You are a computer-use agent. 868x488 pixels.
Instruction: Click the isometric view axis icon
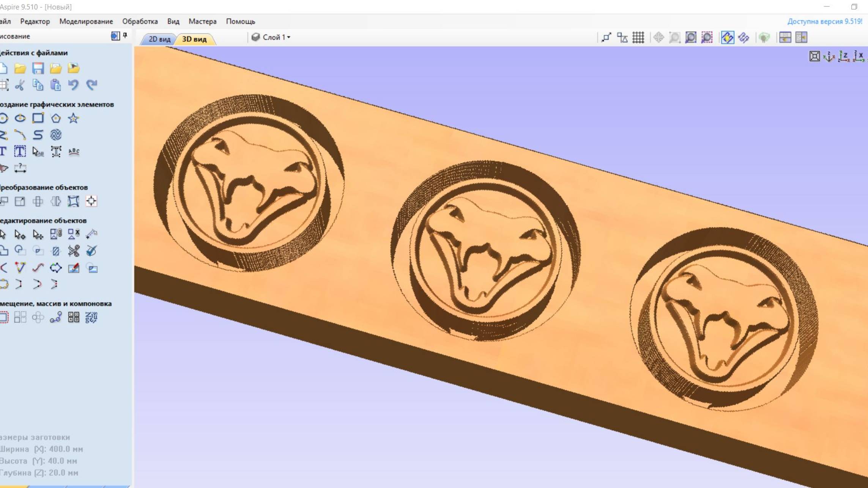(x=829, y=56)
